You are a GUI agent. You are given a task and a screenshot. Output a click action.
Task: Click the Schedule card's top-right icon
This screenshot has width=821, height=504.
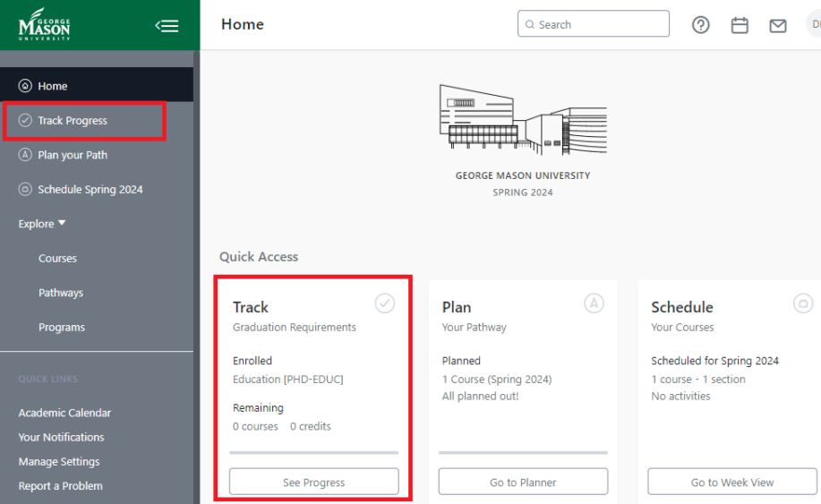(x=803, y=303)
